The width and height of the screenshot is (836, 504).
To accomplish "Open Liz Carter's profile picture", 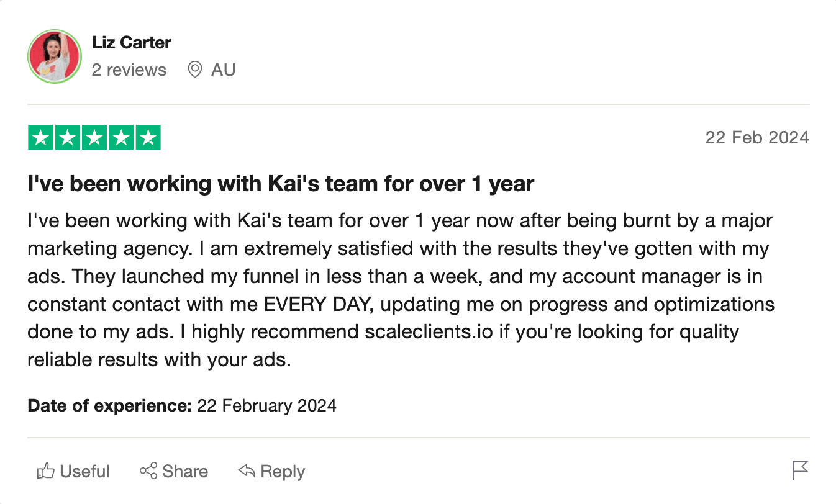I will [55, 56].
